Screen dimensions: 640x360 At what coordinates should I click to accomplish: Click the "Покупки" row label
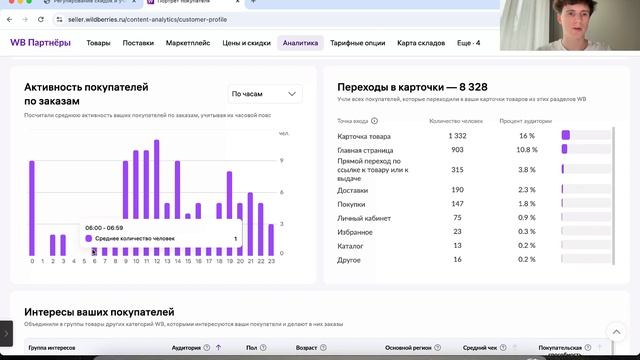(x=351, y=204)
